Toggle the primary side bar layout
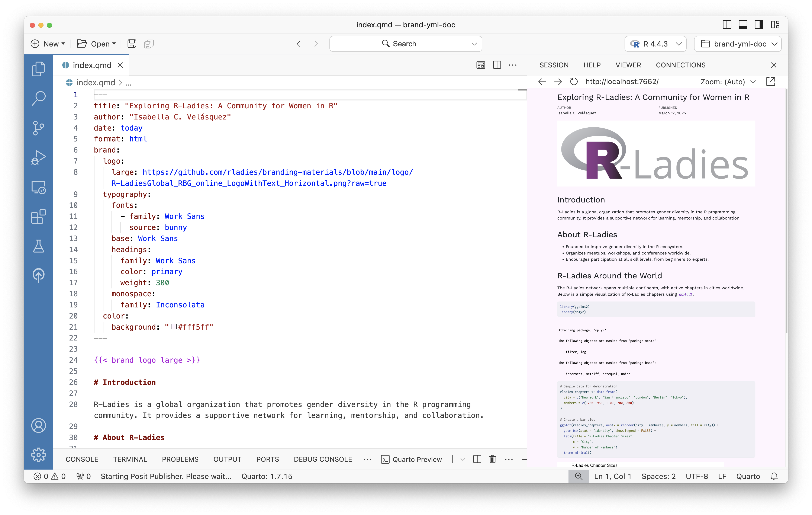 click(x=727, y=25)
